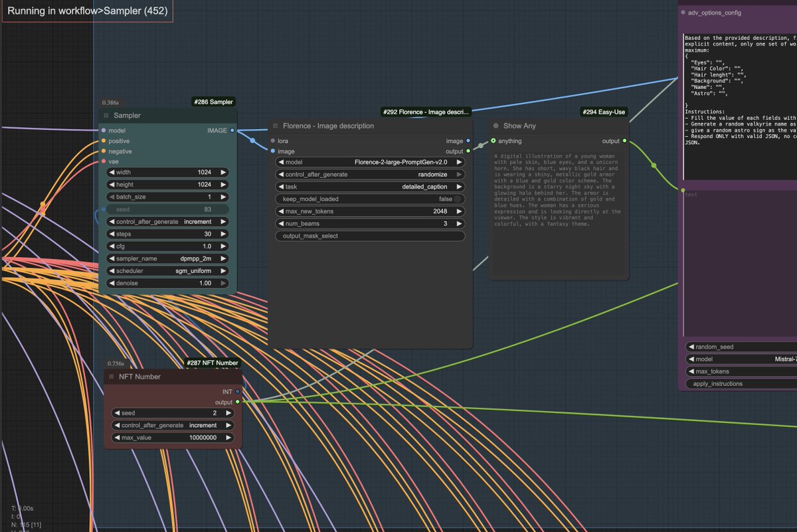The image size is (797, 532).
Task: Click the Florence image input port
Action: [x=272, y=151]
